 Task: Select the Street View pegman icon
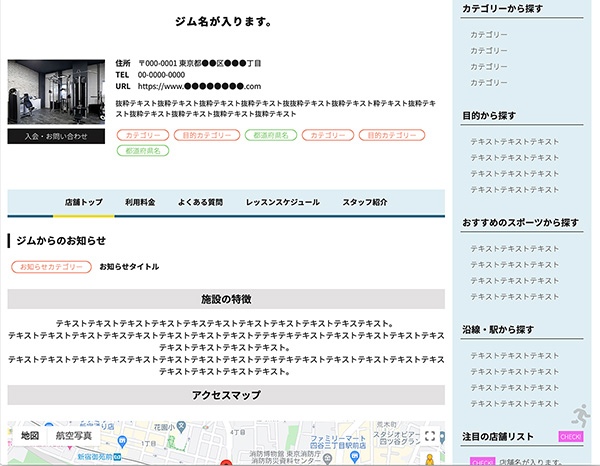coord(430,459)
